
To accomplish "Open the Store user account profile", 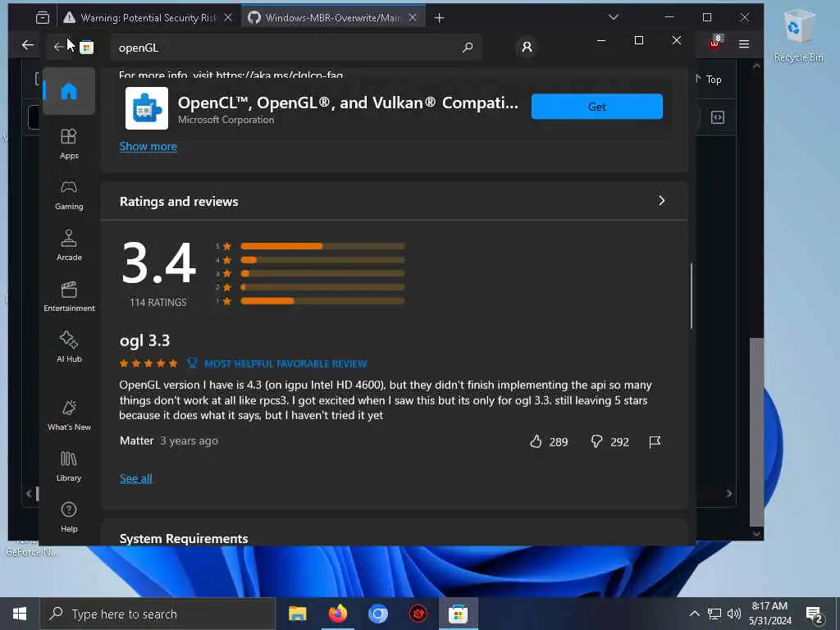I will click(x=527, y=47).
